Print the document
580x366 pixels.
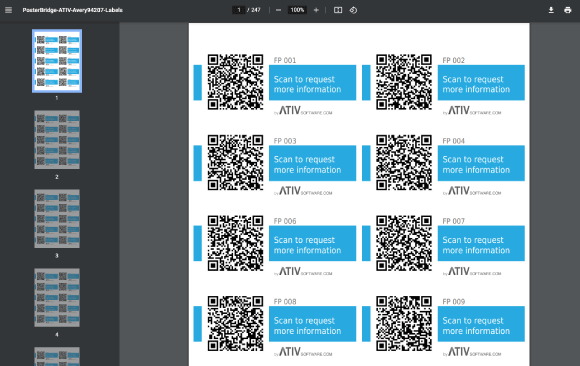(567, 10)
